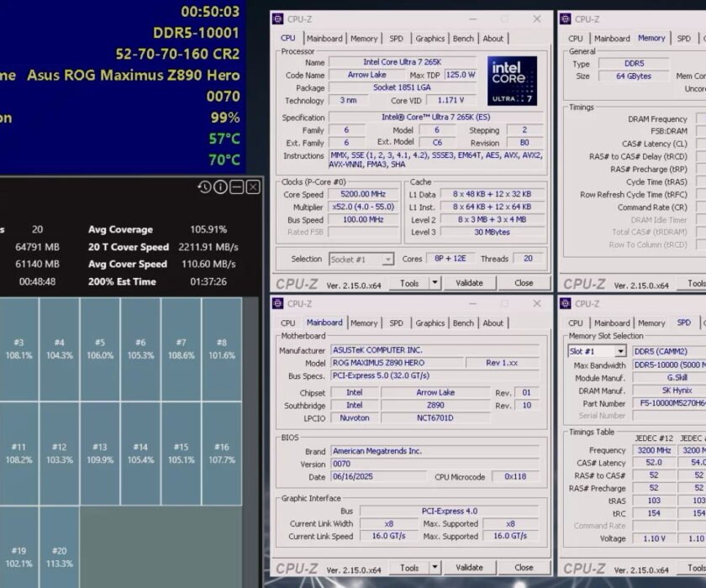Click the Level 3 cache value "30 MBytes"

493,232
